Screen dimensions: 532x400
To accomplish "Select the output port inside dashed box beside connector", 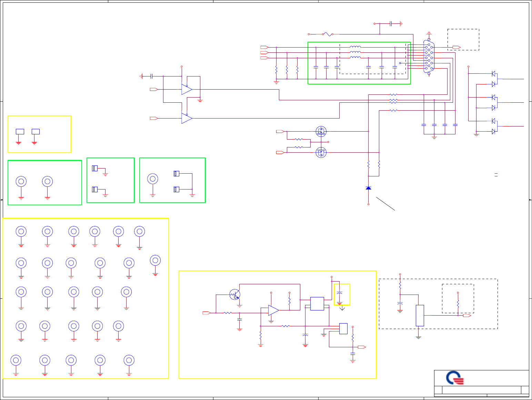I will pyautogui.click(x=456, y=47).
